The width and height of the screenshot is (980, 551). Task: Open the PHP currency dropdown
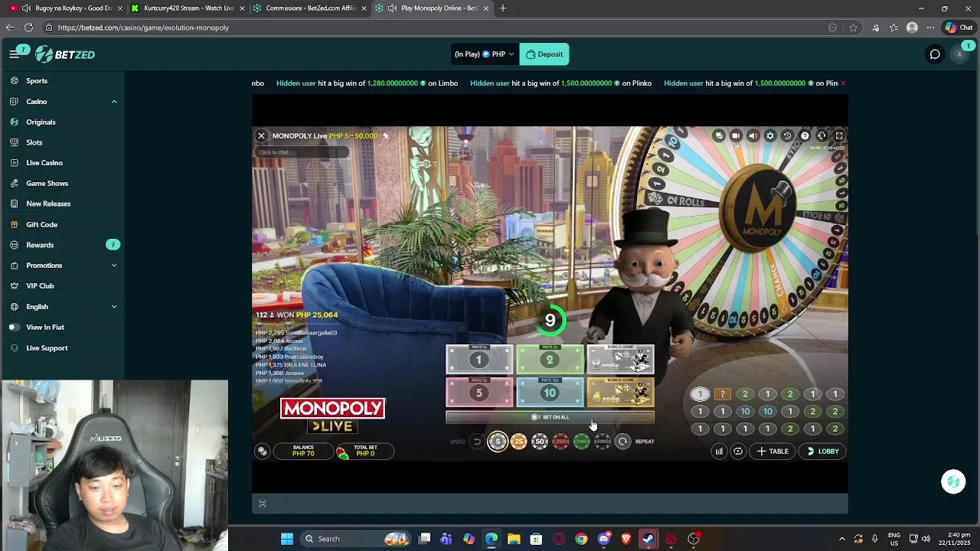[484, 54]
